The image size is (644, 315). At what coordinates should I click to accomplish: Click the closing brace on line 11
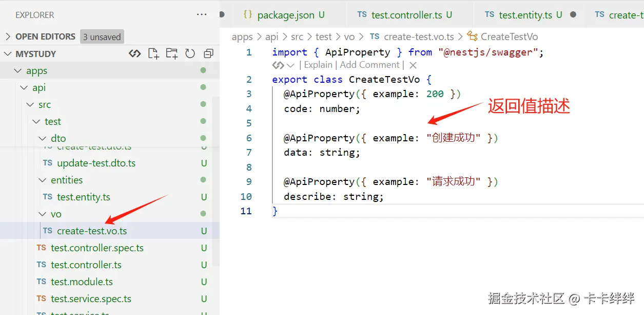pos(275,211)
